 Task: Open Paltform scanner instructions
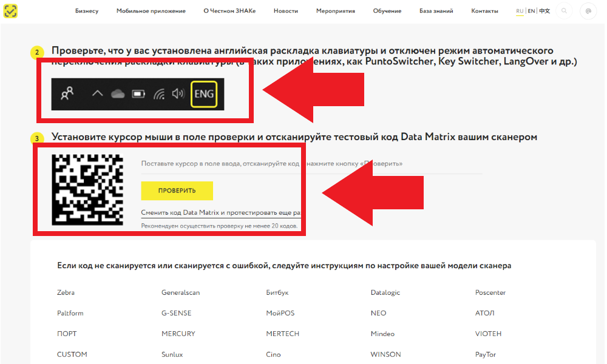pos(70,313)
